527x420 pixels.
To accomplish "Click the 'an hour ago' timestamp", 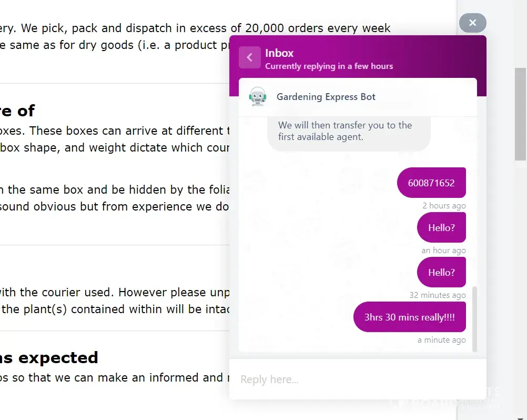I will [x=443, y=251].
